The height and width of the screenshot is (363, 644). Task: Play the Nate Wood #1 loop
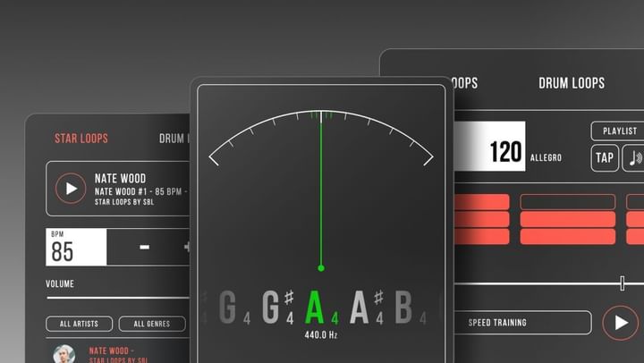point(70,189)
